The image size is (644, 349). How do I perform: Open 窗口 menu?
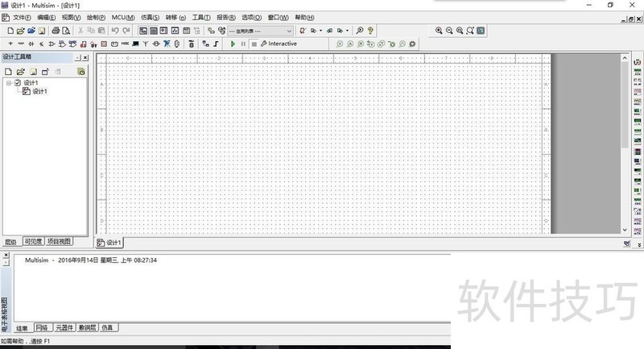(x=278, y=18)
